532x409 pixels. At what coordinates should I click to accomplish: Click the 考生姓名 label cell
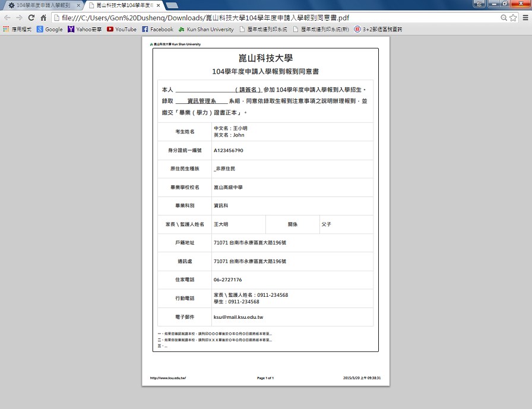tap(185, 132)
